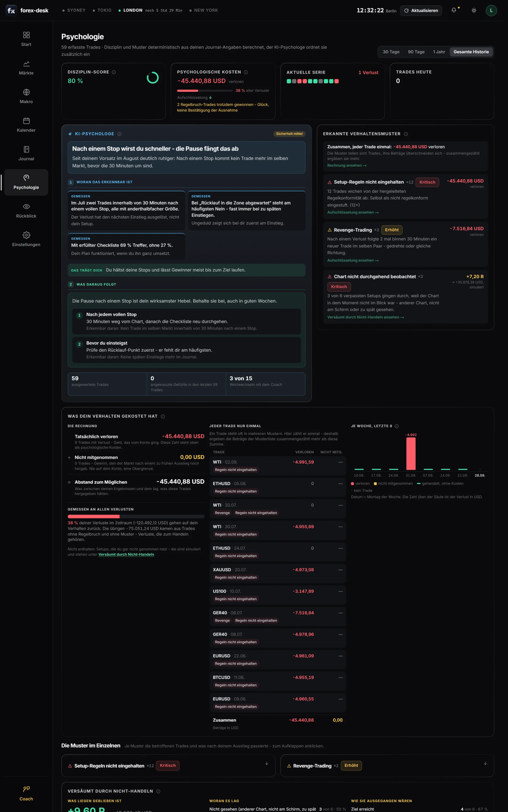Click the Gemessen an allen Verlusten bar

tap(136, 516)
